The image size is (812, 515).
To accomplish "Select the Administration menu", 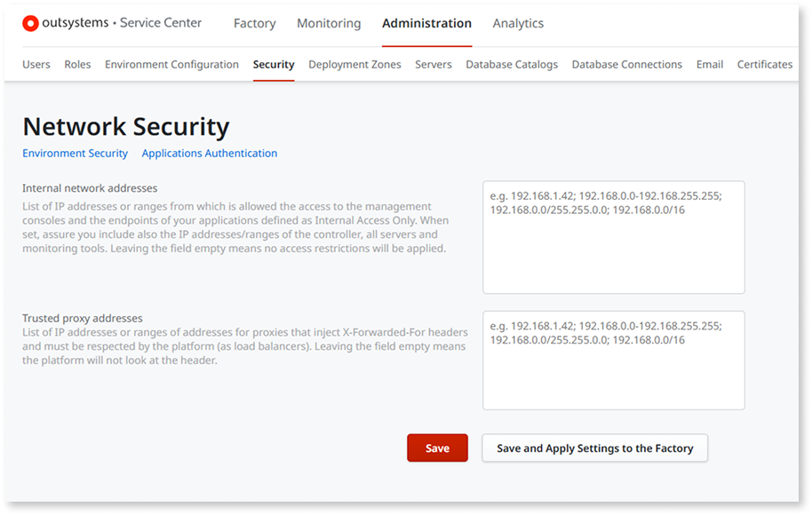I will pyautogui.click(x=426, y=23).
